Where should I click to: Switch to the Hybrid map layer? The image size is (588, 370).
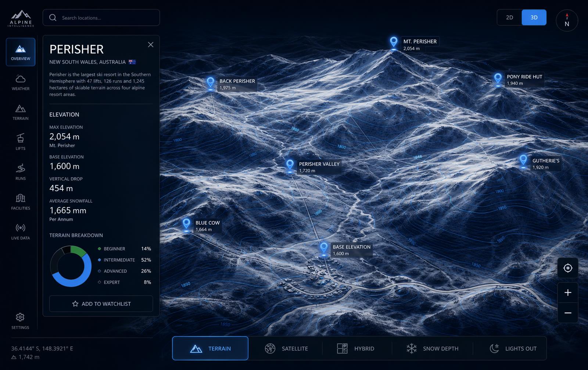tap(356, 348)
